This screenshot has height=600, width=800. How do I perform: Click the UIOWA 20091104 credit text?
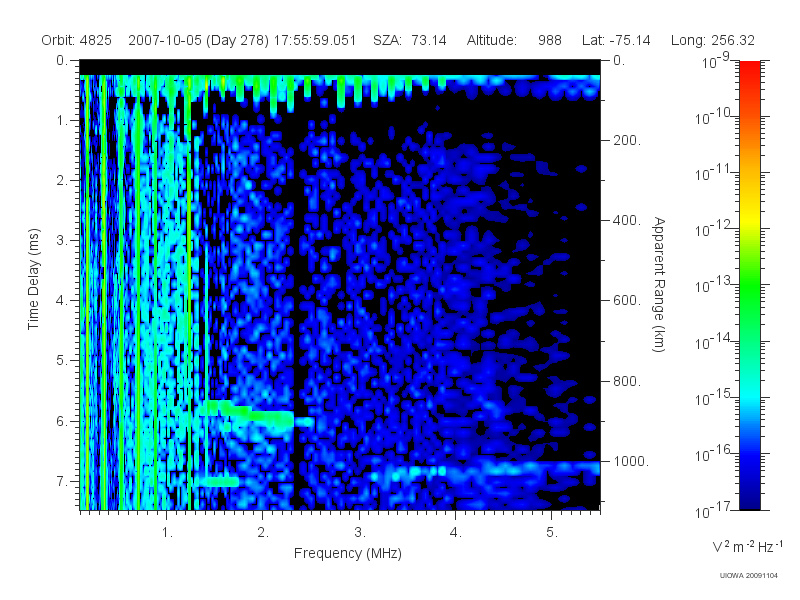pos(748,576)
